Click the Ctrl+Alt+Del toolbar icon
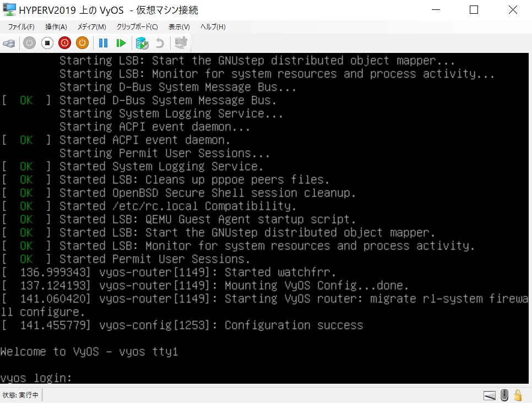 pos(9,43)
